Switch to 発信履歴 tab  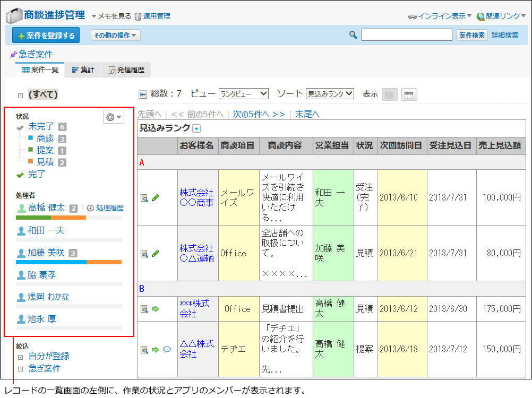pyautogui.click(x=126, y=70)
